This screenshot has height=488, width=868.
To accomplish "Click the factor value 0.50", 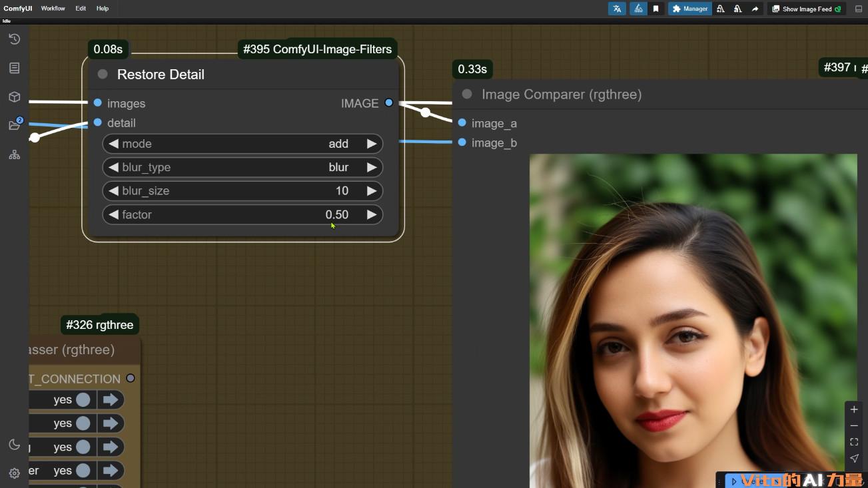I will pyautogui.click(x=337, y=214).
